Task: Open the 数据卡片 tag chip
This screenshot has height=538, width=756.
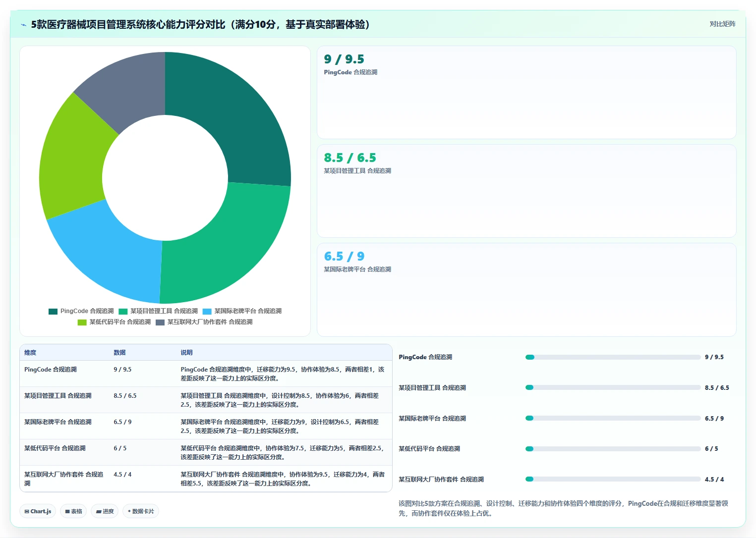Action: pos(141,511)
